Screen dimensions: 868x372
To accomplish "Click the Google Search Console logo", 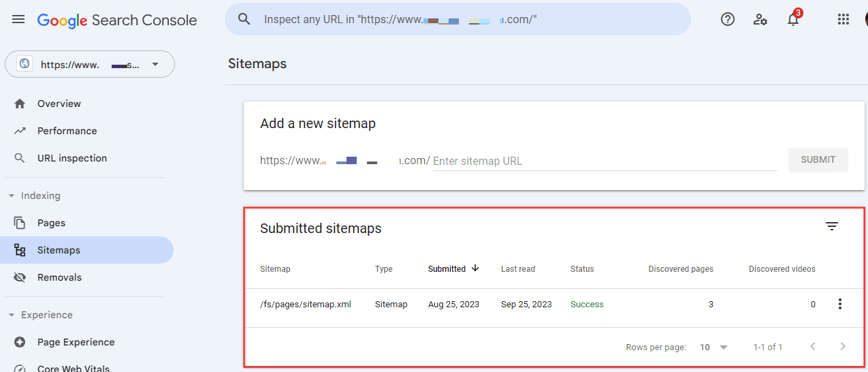I will click(x=117, y=20).
